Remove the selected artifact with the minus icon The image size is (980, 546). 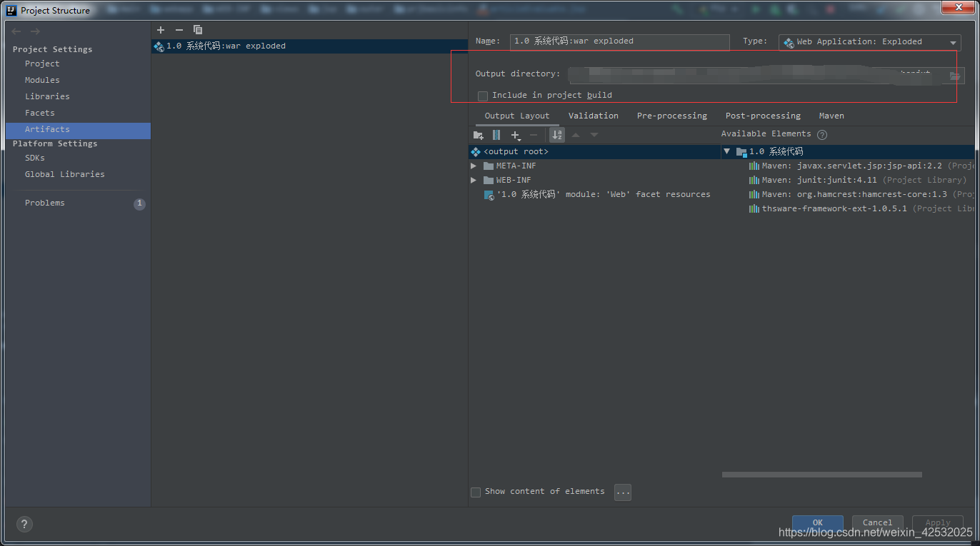179,30
